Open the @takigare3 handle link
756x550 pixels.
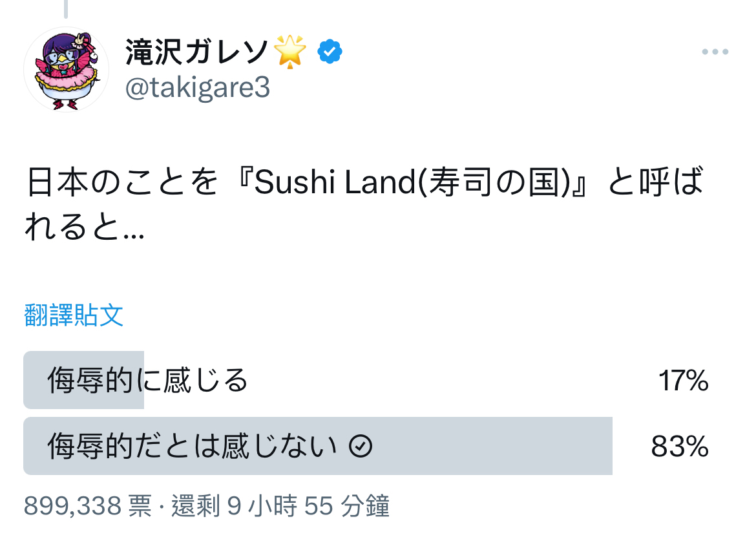pos(198,89)
